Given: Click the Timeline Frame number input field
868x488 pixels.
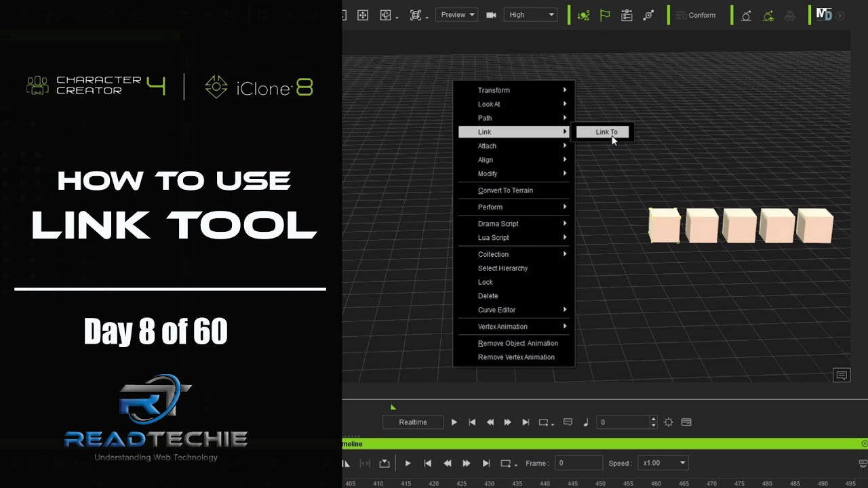Looking at the screenshot, I should (579, 463).
